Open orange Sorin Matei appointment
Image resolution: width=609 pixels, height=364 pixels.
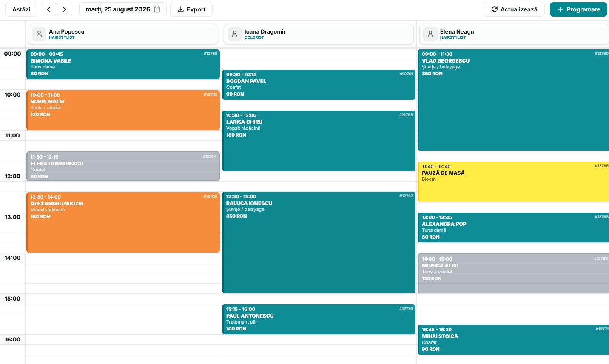click(x=123, y=110)
